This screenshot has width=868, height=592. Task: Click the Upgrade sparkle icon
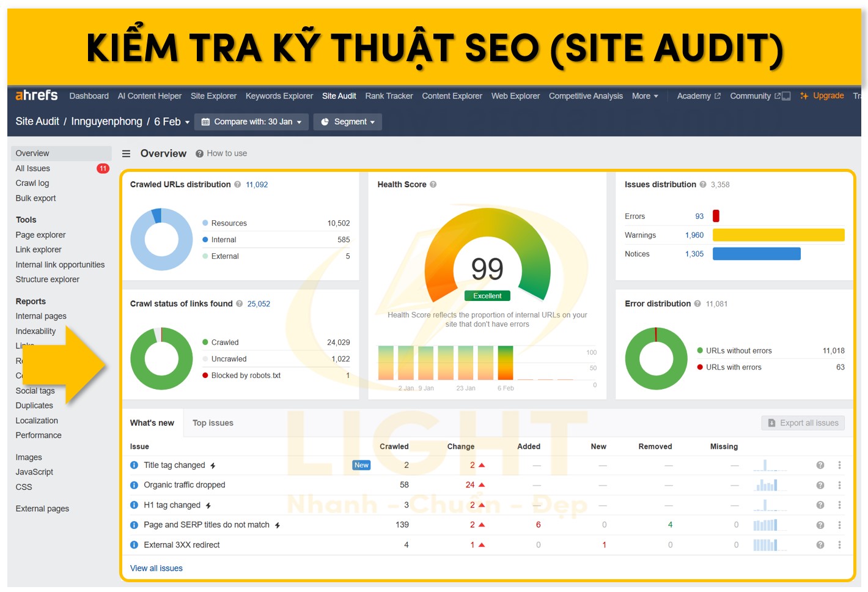click(x=804, y=96)
